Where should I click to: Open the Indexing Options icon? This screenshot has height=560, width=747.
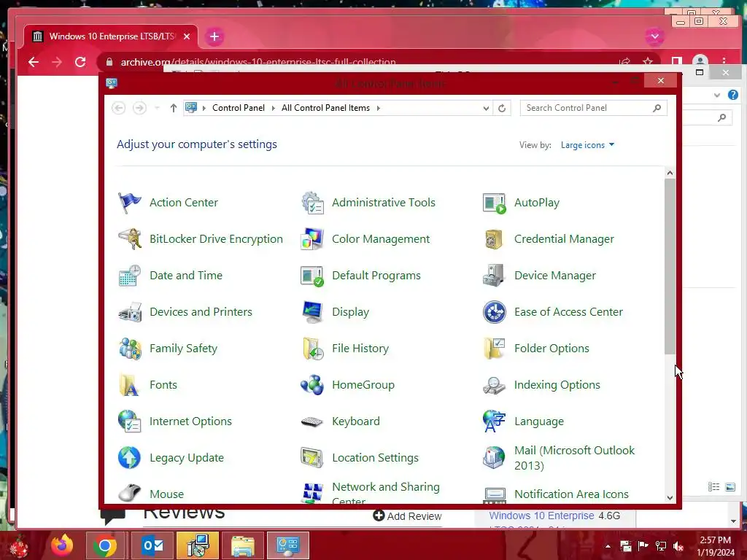[x=494, y=385]
